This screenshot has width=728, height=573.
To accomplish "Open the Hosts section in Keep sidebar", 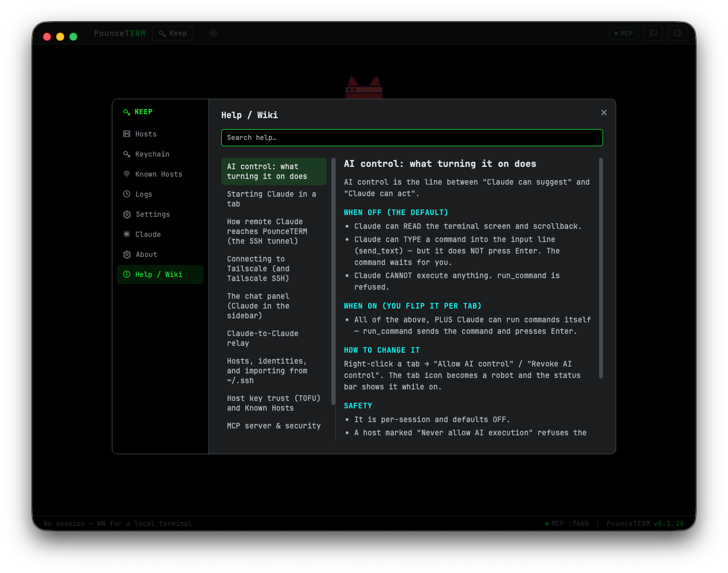I will point(160,134).
